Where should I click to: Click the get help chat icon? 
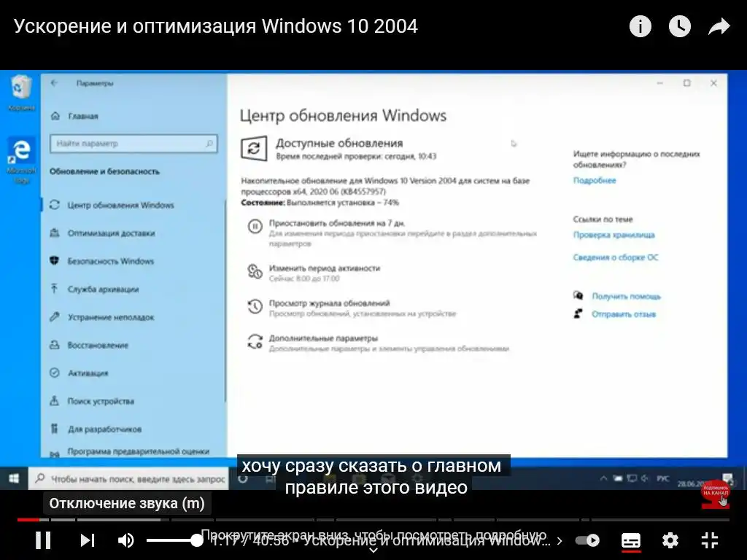coord(578,296)
